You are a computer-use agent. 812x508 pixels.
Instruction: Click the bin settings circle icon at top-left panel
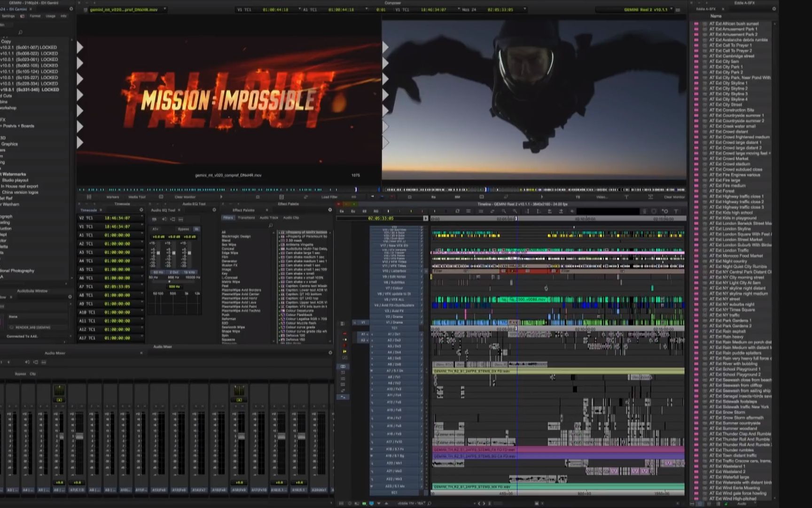71,9
